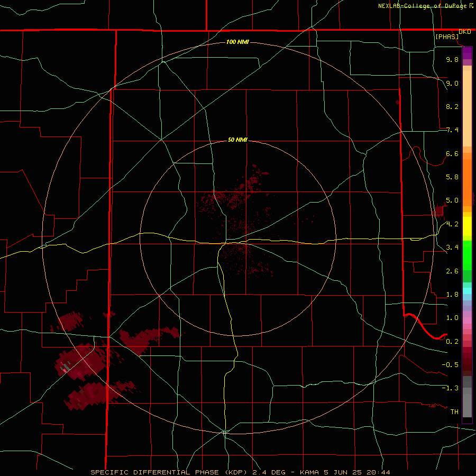Image resolution: width=476 pixels, height=476 pixels.
Task: Click the cyan band of the color scale
Action: tap(467, 291)
